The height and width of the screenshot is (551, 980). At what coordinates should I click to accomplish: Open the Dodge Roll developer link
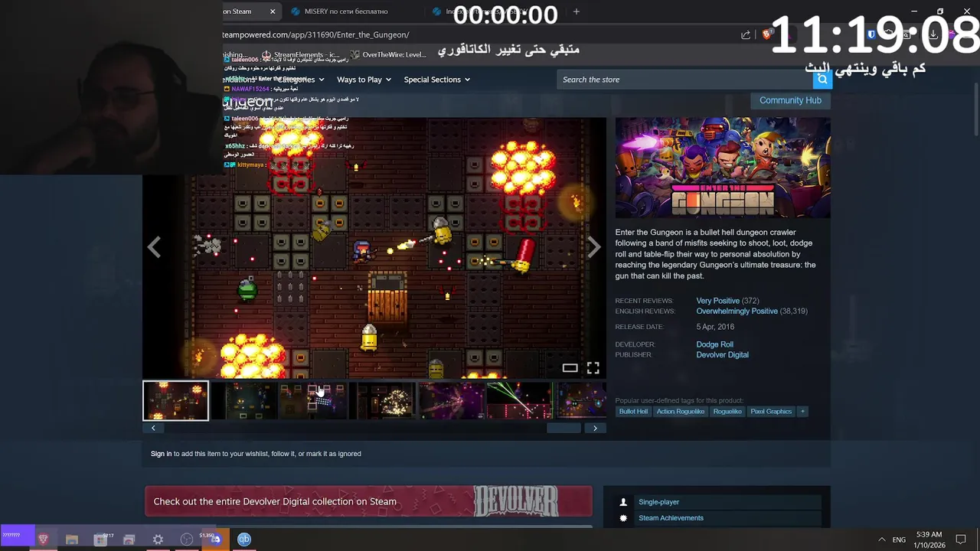(714, 344)
